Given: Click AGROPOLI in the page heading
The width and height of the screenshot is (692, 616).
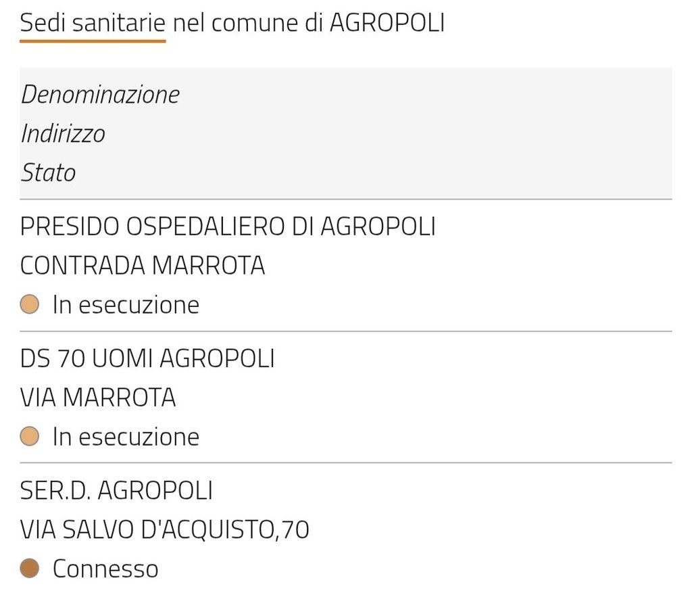Looking at the screenshot, I should [387, 23].
